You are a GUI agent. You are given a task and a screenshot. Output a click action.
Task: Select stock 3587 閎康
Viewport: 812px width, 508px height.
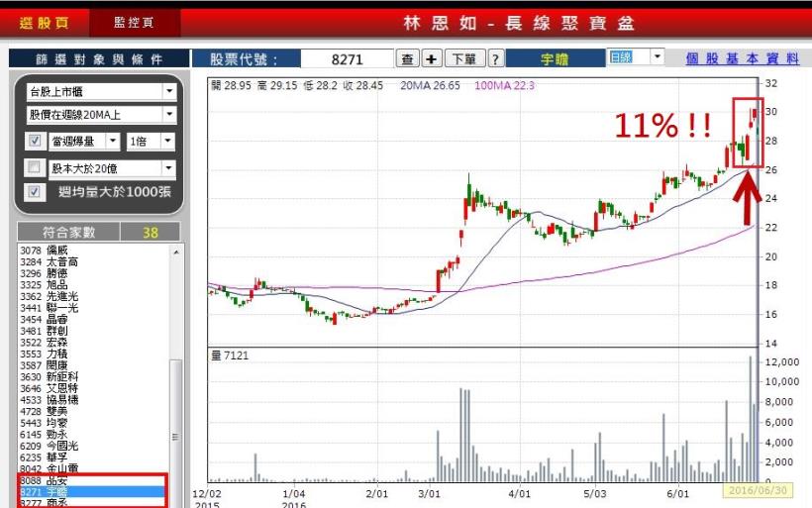coord(44,365)
